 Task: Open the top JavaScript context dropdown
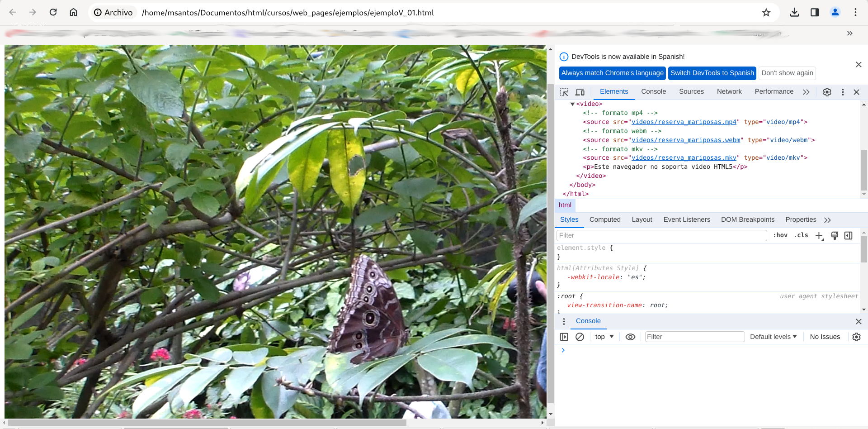tap(604, 337)
